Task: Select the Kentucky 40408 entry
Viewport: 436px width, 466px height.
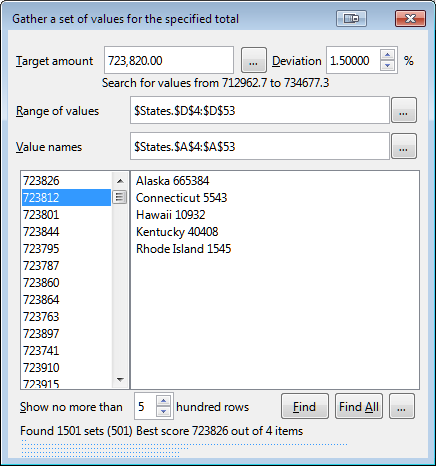Action: point(177,232)
